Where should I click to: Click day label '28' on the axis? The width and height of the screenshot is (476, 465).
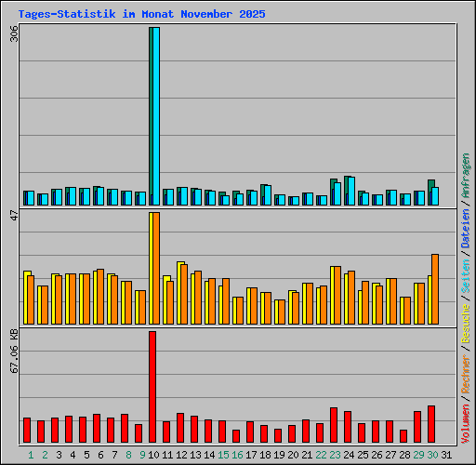click(x=404, y=455)
